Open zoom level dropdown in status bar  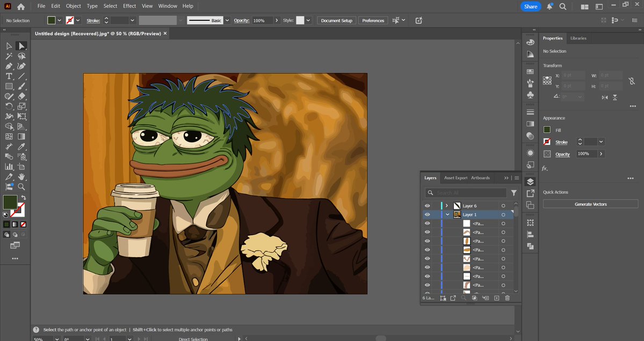click(57, 339)
